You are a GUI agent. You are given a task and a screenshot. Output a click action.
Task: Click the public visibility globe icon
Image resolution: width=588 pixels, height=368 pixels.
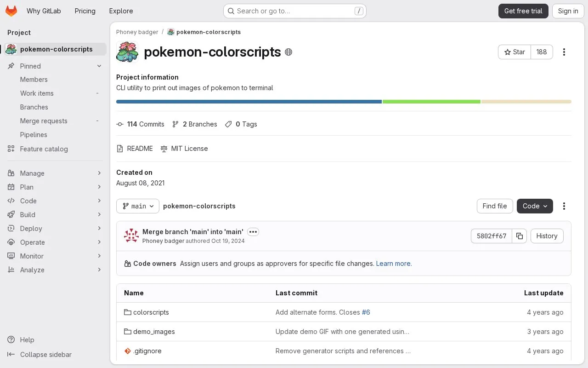pyautogui.click(x=288, y=52)
